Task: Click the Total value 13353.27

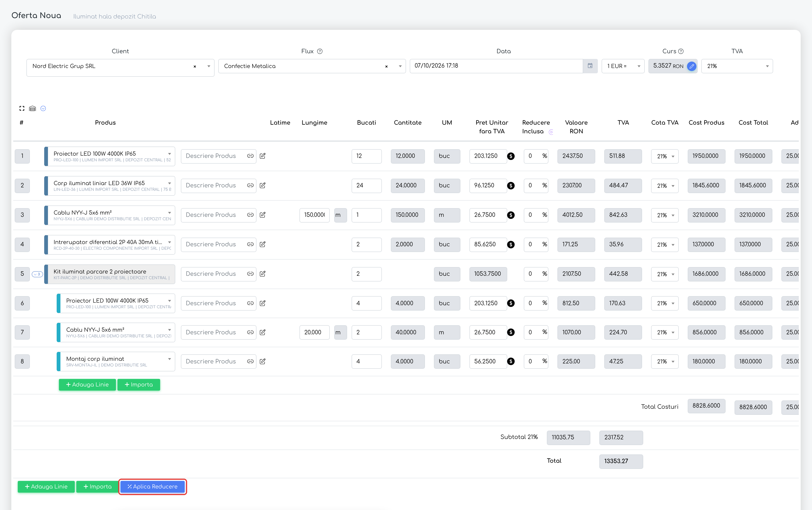Action: coord(621,461)
